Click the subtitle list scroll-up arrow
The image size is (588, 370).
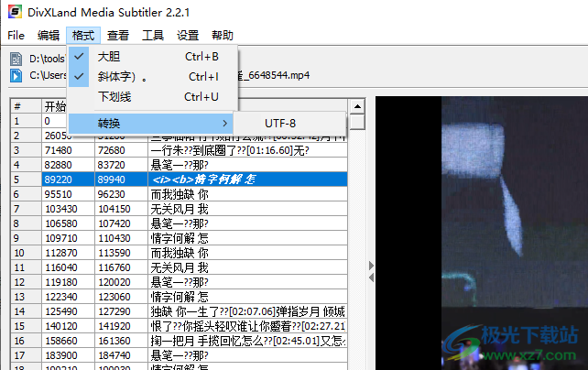pyautogui.click(x=357, y=106)
